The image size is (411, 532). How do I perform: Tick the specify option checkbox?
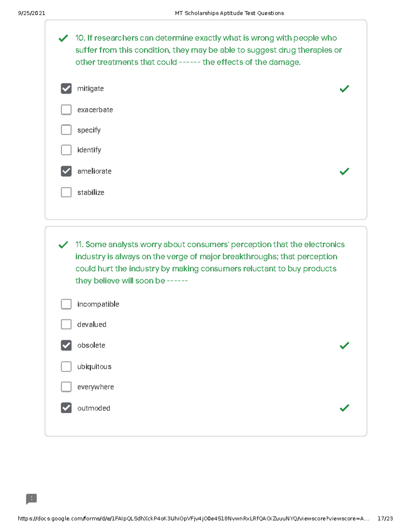pyautogui.click(x=66, y=130)
